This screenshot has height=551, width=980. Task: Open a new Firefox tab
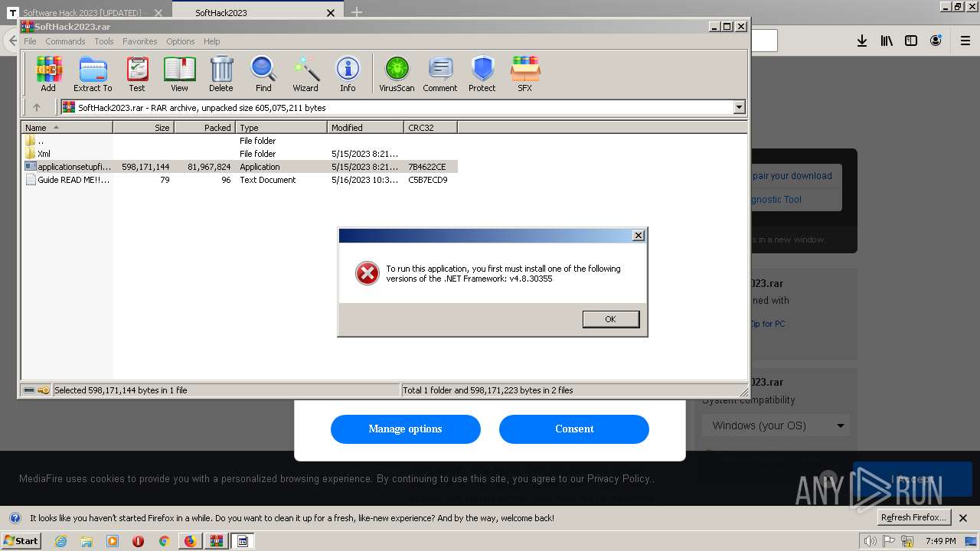tap(357, 12)
